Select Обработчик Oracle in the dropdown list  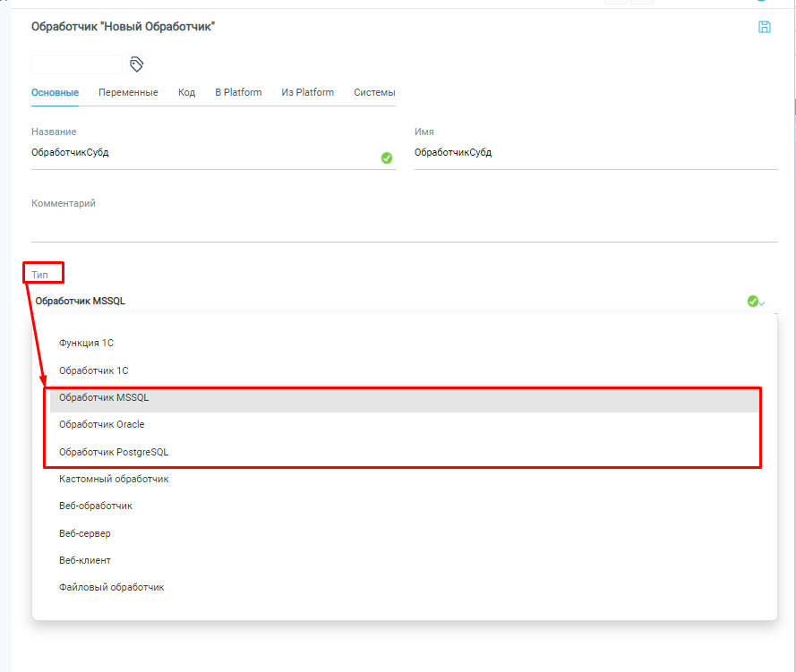tap(101, 424)
